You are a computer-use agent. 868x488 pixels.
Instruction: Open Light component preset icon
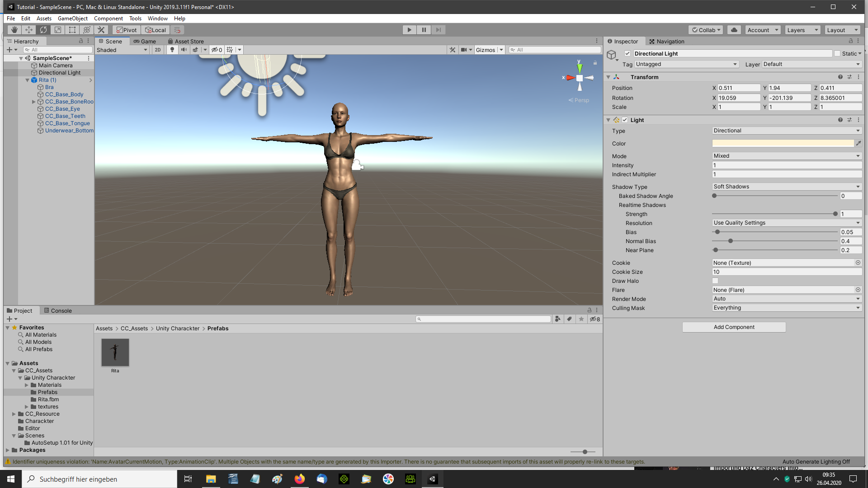pyautogui.click(x=849, y=120)
